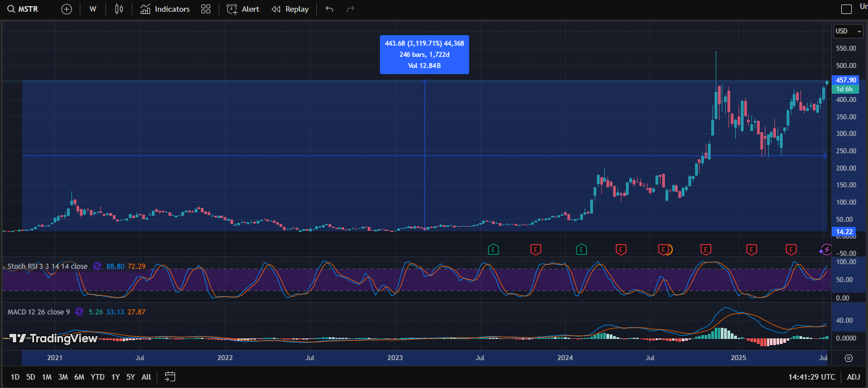Click the 2021 time axis label
868x388 pixels.
(x=55, y=357)
